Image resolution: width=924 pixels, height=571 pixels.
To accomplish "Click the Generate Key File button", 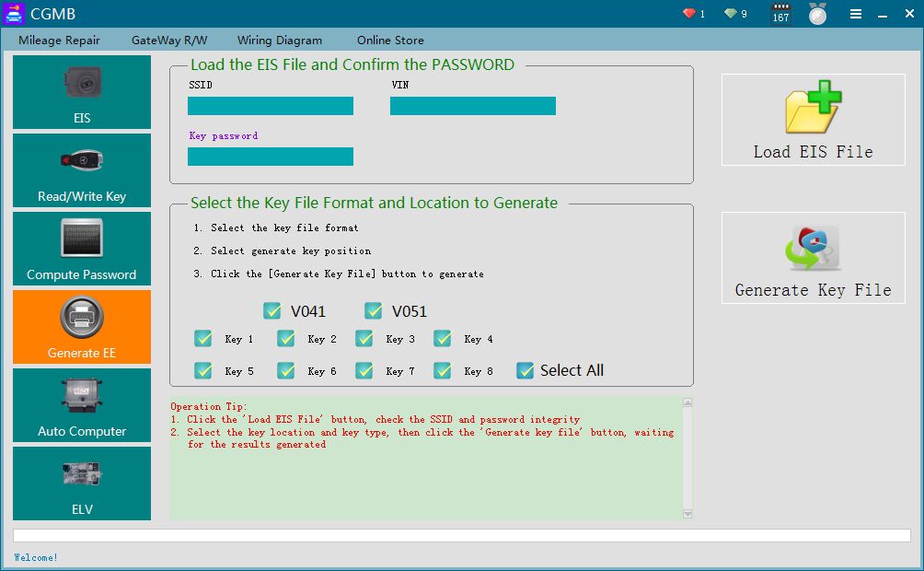I will click(x=813, y=258).
